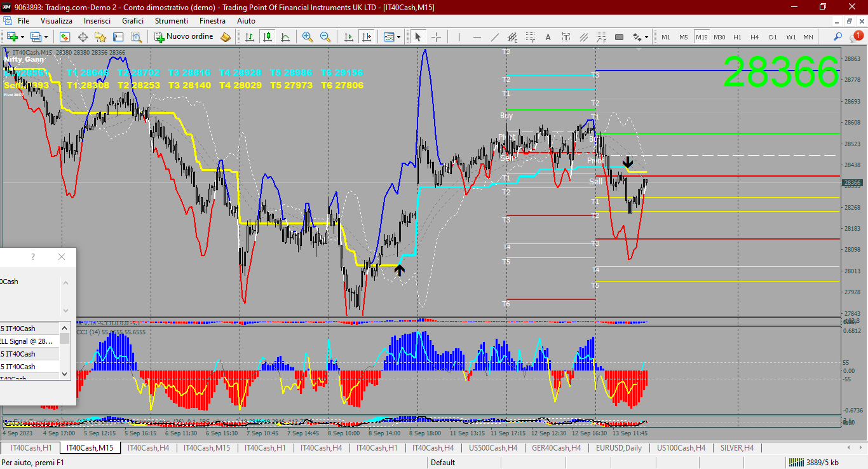Click the alert list scrollbar down arrow
This screenshot has width=868, height=469.
[x=65, y=375]
